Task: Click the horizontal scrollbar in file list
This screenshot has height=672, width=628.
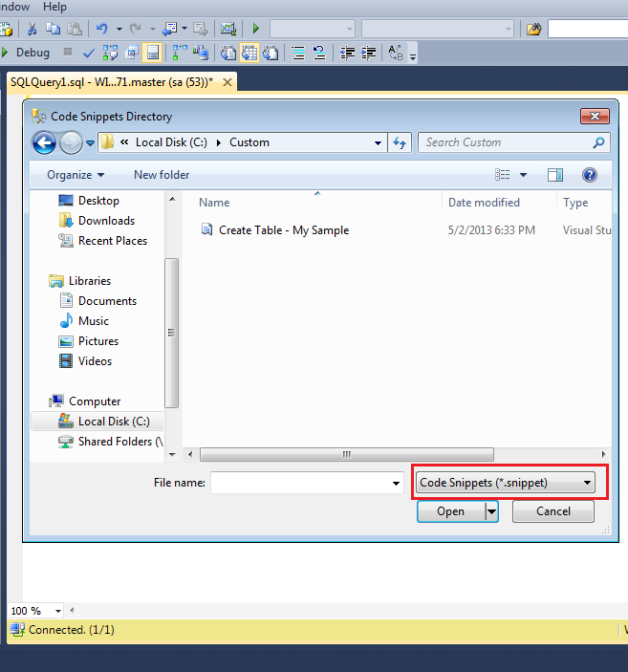Action: (346, 455)
